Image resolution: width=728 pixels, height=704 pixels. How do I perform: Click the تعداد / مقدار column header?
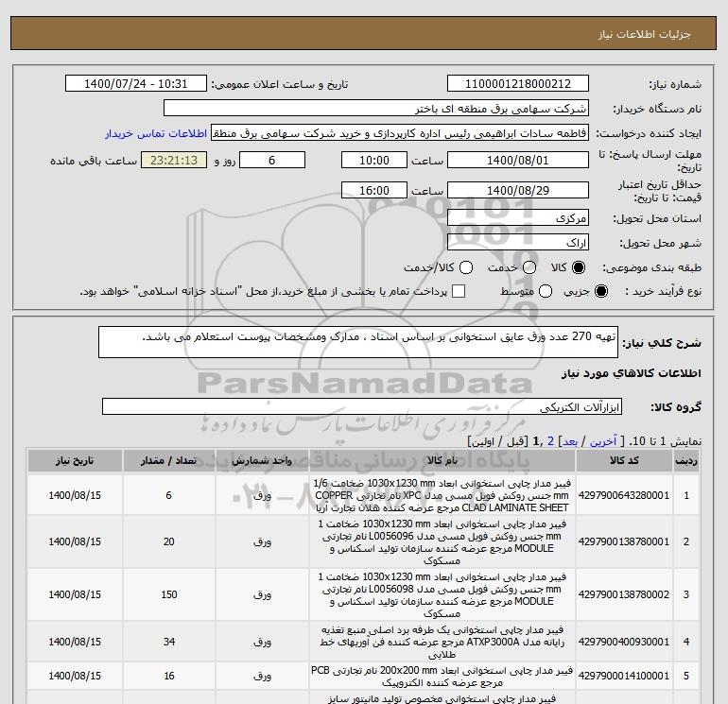pos(169,461)
